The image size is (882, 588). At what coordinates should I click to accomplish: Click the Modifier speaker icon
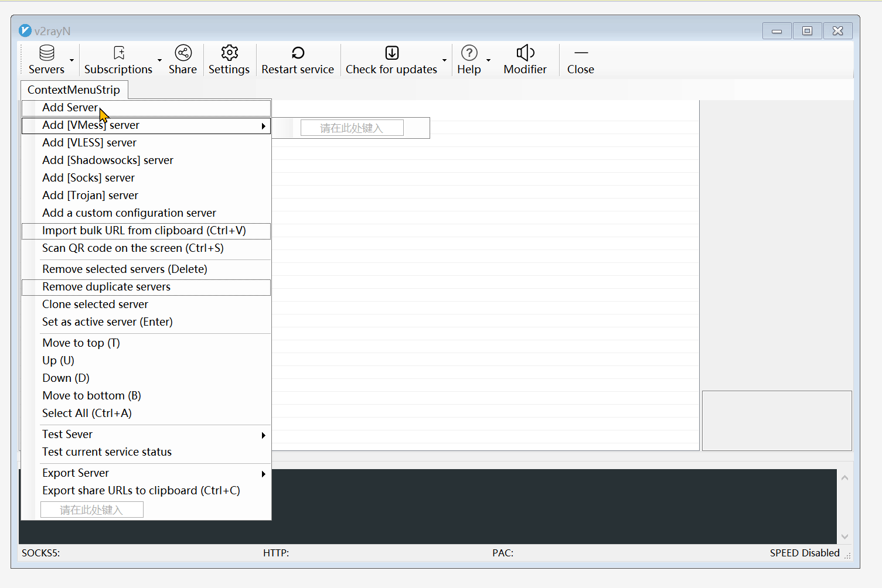[x=525, y=53]
